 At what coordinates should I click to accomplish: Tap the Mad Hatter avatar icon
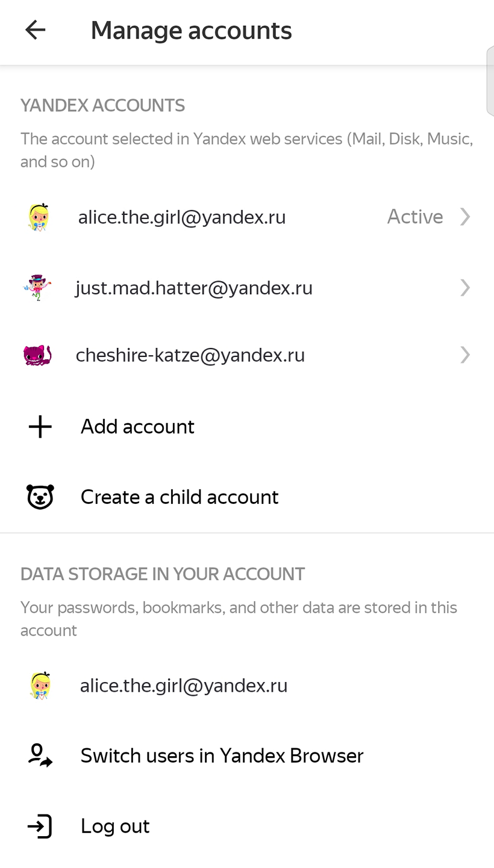[37, 288]
